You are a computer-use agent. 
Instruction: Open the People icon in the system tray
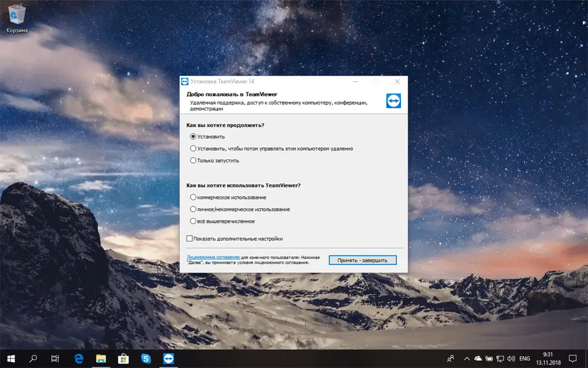[451, 359]
